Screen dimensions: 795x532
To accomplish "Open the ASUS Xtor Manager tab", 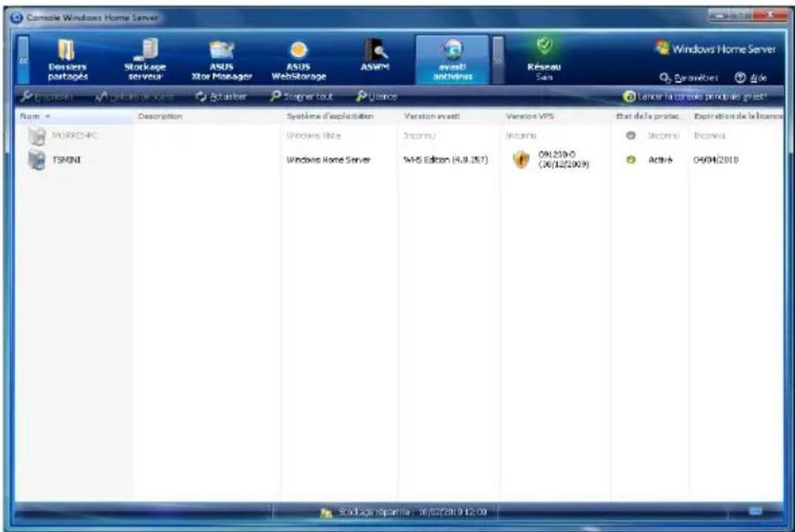I will [221, 59].
